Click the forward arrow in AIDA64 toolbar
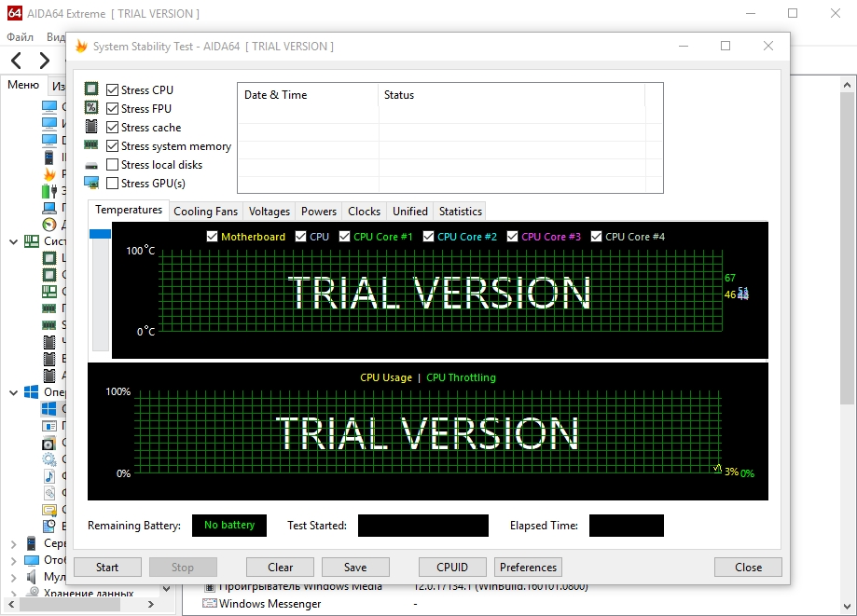Viewport: 857px width, 616px height. click(x=44, y=62)
